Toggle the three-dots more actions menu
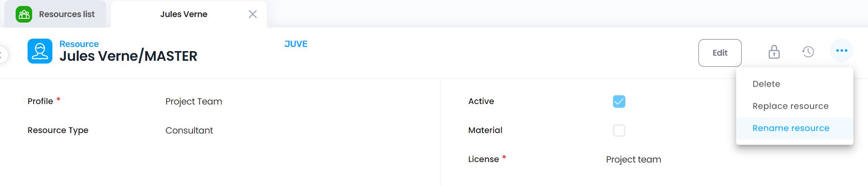The width and height of the screenshot is (868, 186). pyautogui.click(x=842, y=51)
